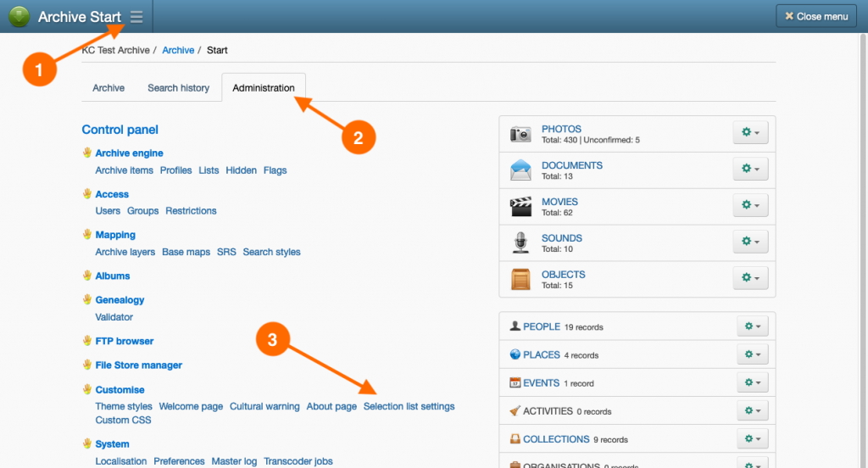Open the Users link under Access
The width and height of the screenshot is (868, 468).
click(108, 210)
